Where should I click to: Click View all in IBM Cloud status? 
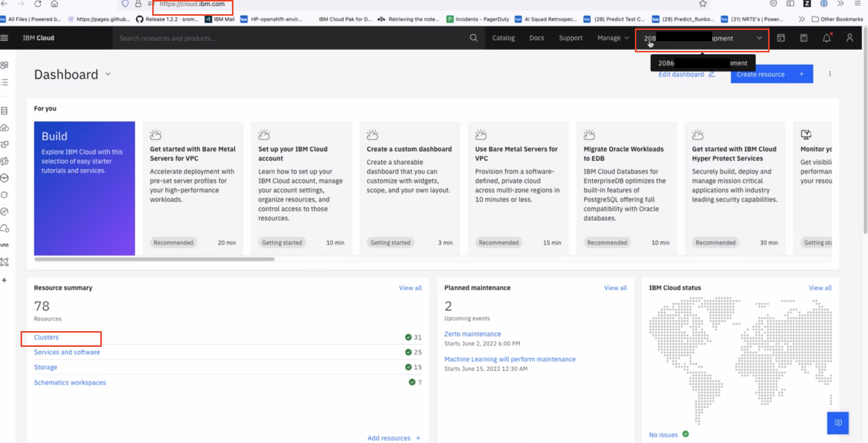(820, 288)
